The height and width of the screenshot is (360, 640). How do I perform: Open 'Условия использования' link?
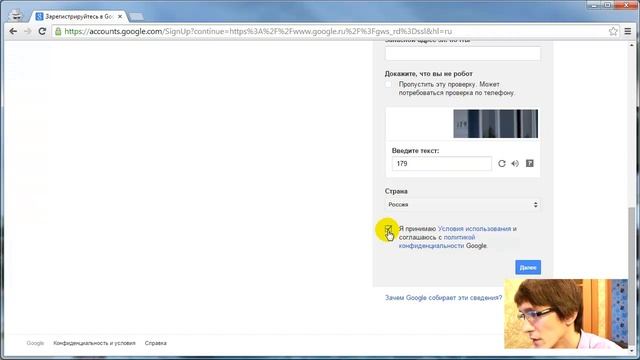[x=474, y=229]
